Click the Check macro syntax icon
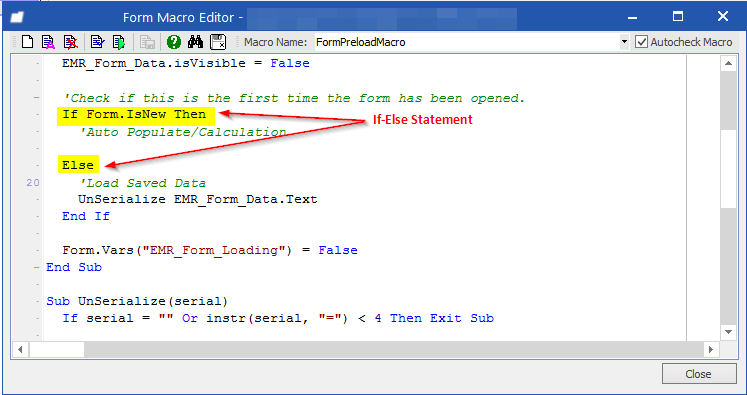Viewport: 747px width, 395px height. point(97,42)
